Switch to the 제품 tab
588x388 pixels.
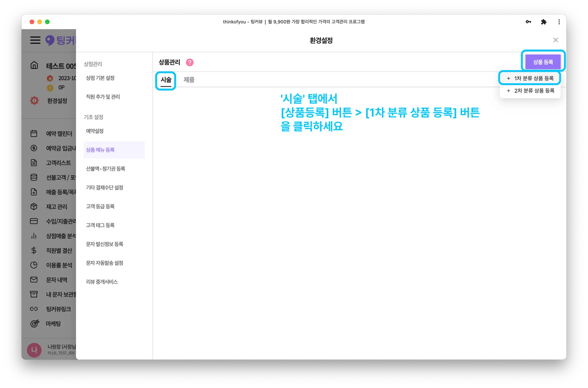tap(189, 80)
